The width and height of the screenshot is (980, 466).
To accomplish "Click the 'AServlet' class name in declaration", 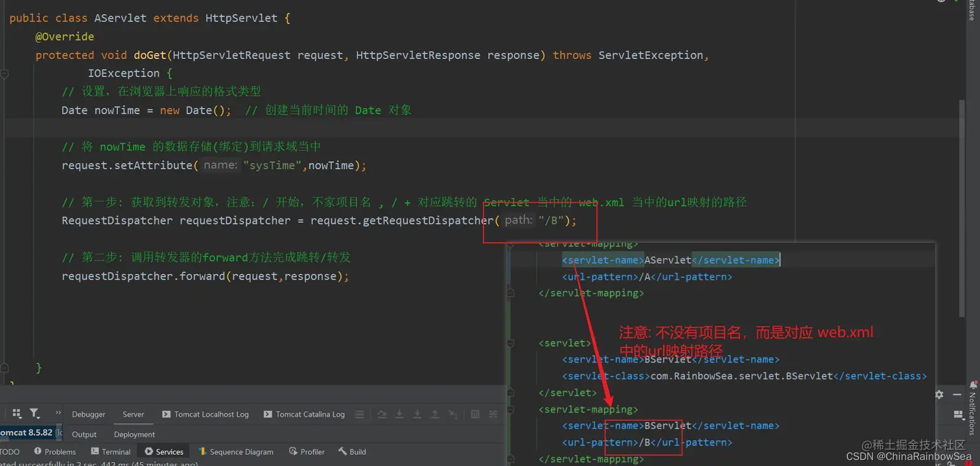I will [121, 18].
